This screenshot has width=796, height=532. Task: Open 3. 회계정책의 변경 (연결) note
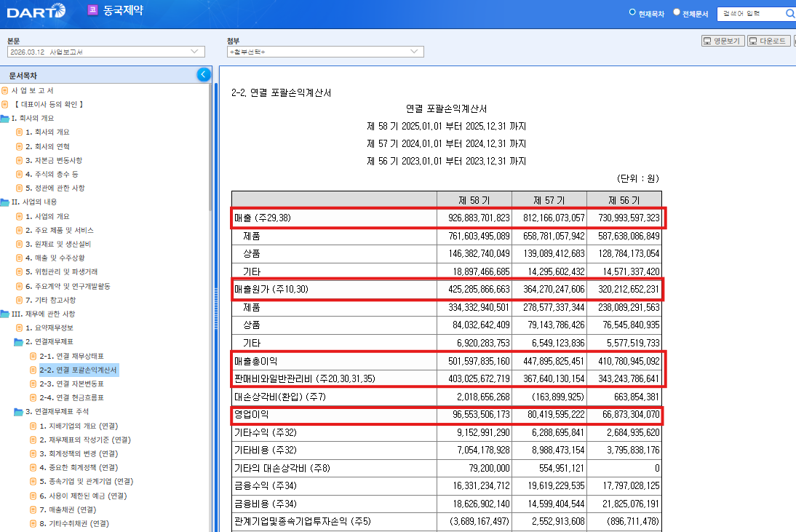pos(79,454)
